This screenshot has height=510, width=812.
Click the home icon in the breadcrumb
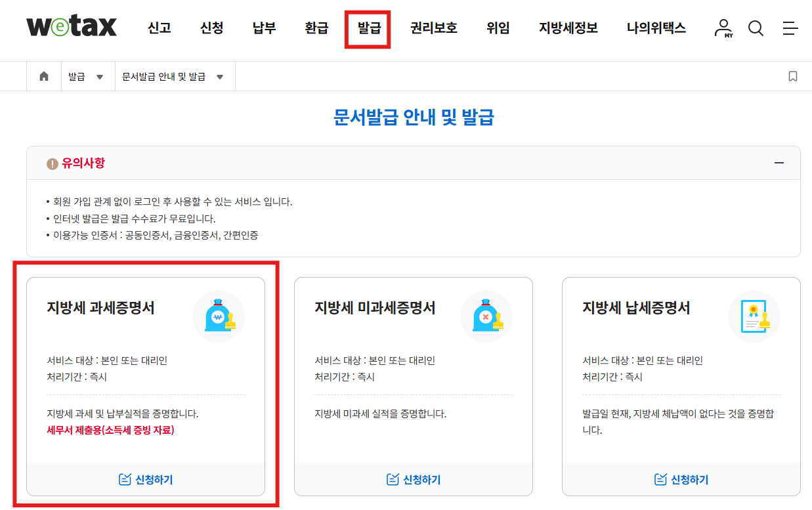click(43, 75)
